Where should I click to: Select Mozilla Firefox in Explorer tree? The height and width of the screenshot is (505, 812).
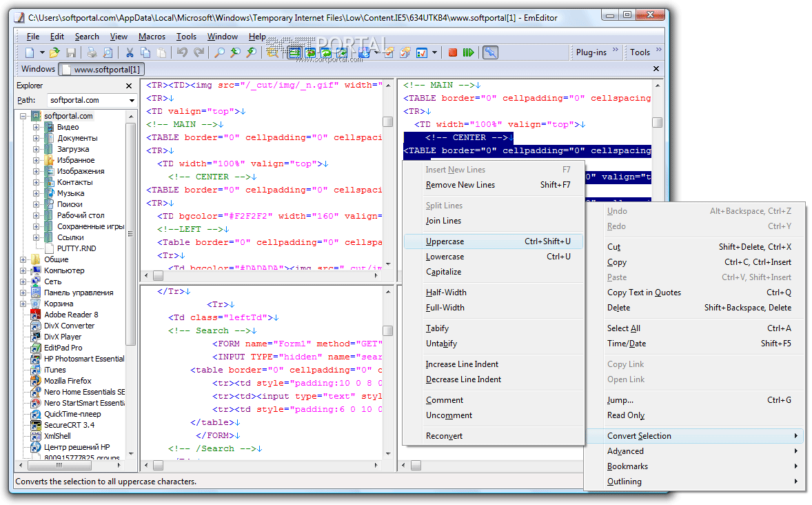68,381
